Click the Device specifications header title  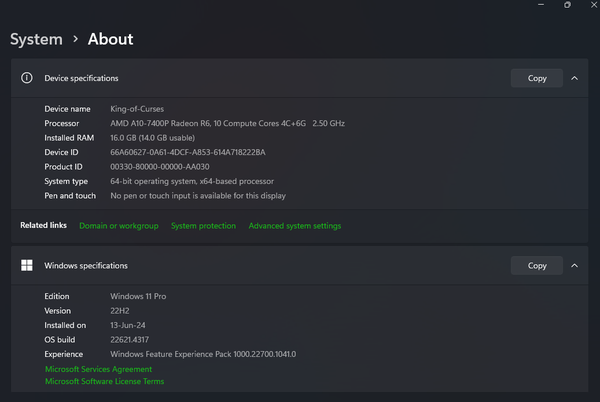tap(81, 78)
